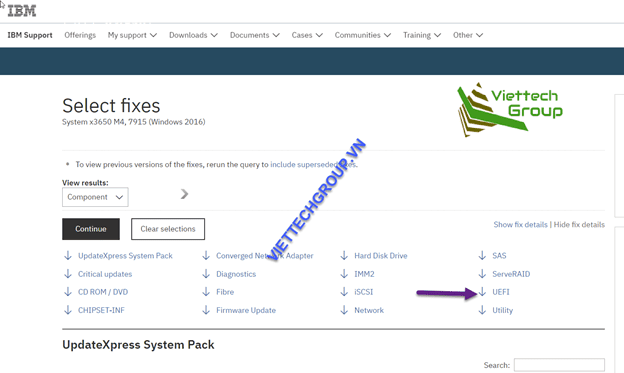
Task: Click the arrow icon beside Network
Action: (344, 310)
